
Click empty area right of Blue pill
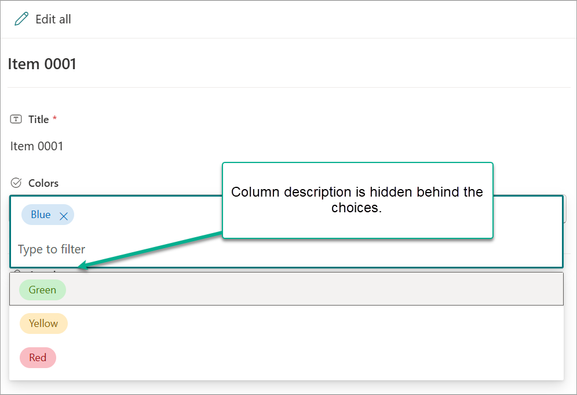[147, 215]
